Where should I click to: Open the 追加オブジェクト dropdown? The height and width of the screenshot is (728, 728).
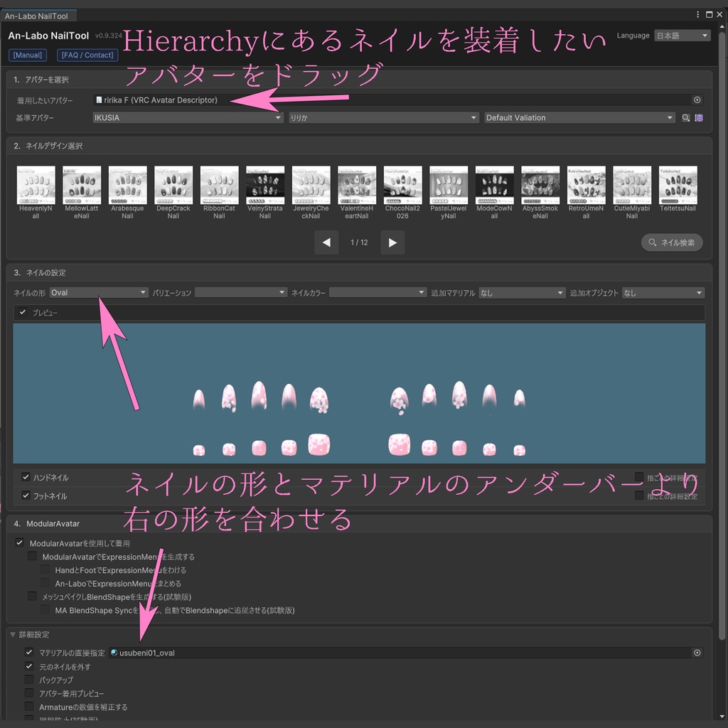coord(663,292)
